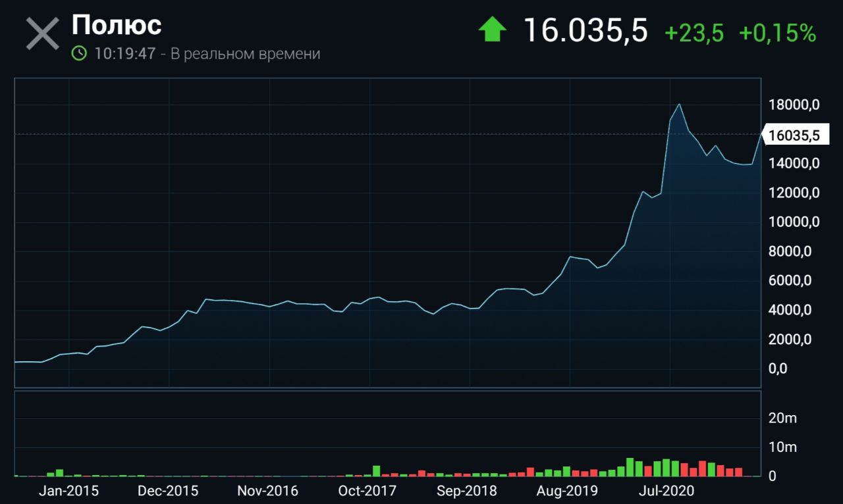Click the chart peak near 18000
Image resolution: width=843 pixels, height=504 pixels.
(679, 105)
